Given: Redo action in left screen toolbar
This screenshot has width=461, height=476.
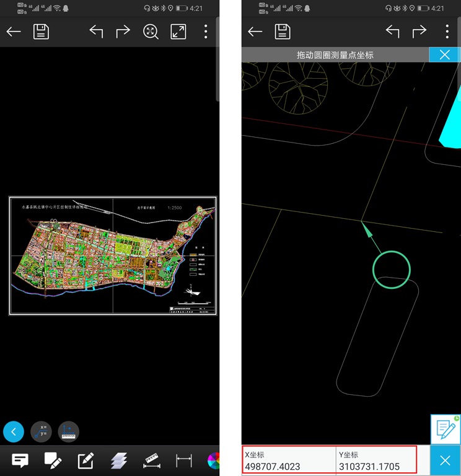Looking at the screenshot, I should click(x=123, y=32).
